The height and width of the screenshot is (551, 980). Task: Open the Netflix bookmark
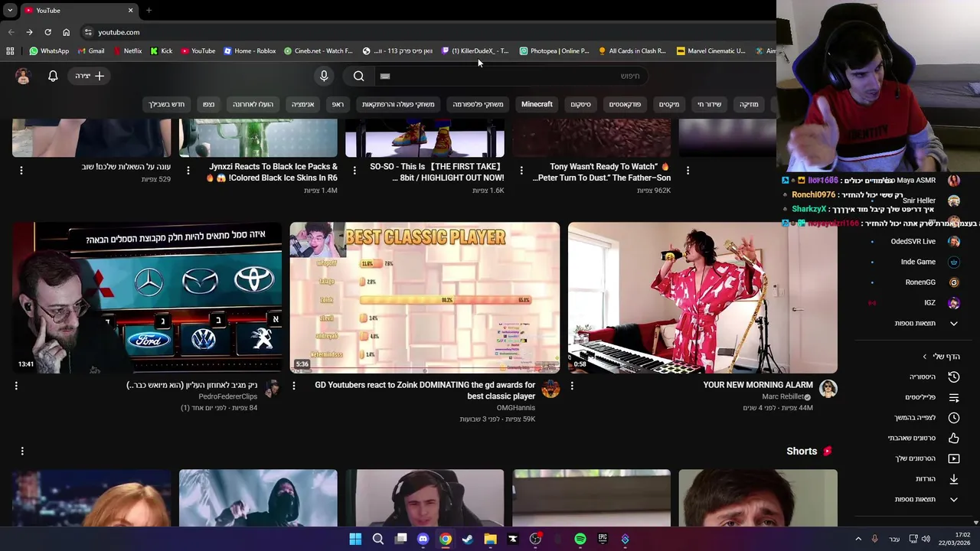(x=127, y=51)
